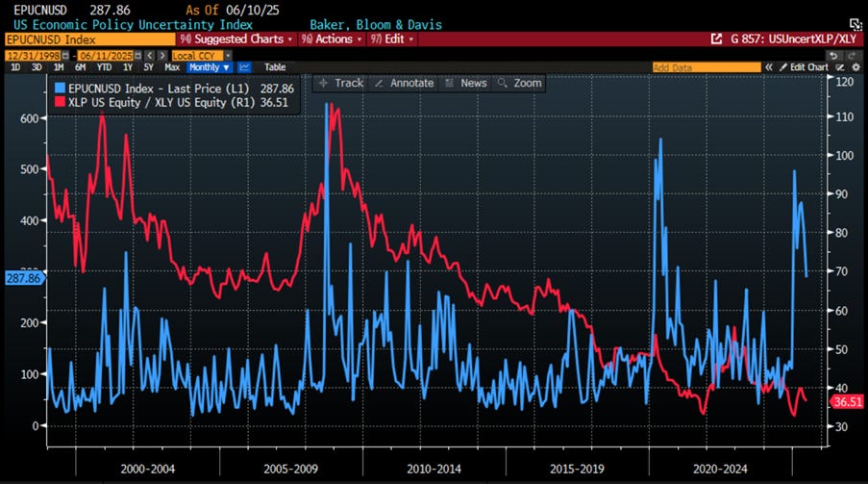Click the red 36.51 right axis value label
Image resolution: width=868 pixels, height=484 pixels.
(847, 402)
